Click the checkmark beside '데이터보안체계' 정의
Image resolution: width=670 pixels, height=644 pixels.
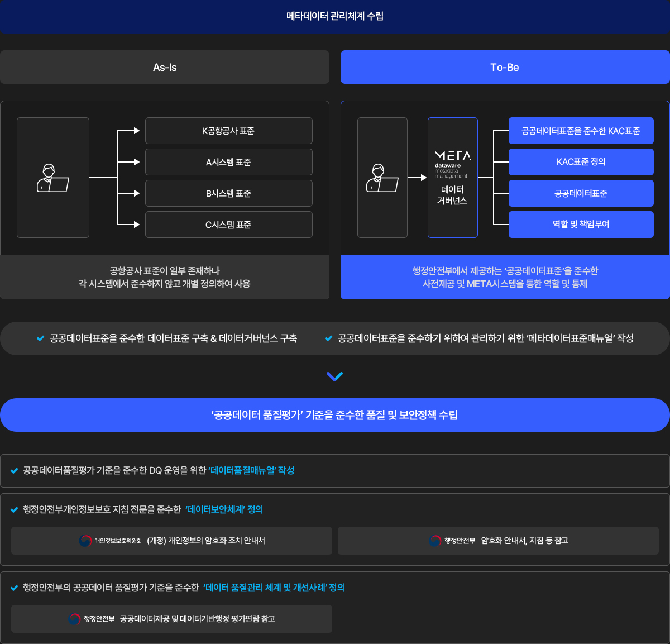click(14, 510)
